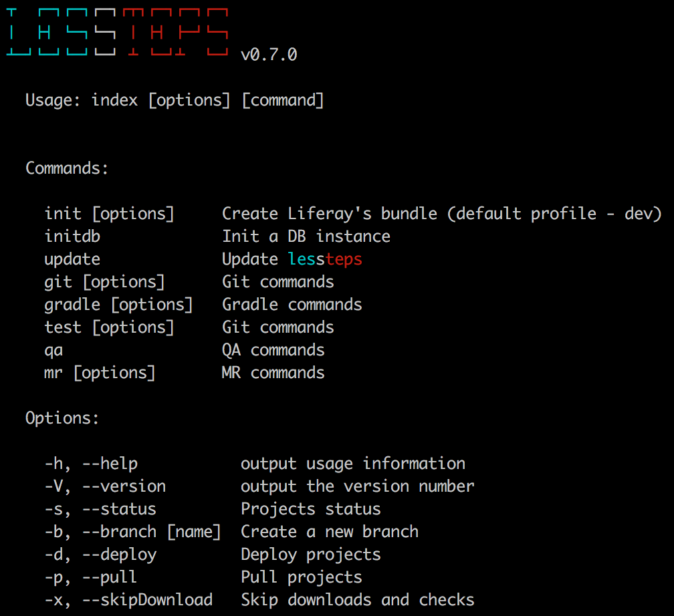Screen dimensions: 674x616
Task: Click the 'QA commands' description
Action: (273, 350)
